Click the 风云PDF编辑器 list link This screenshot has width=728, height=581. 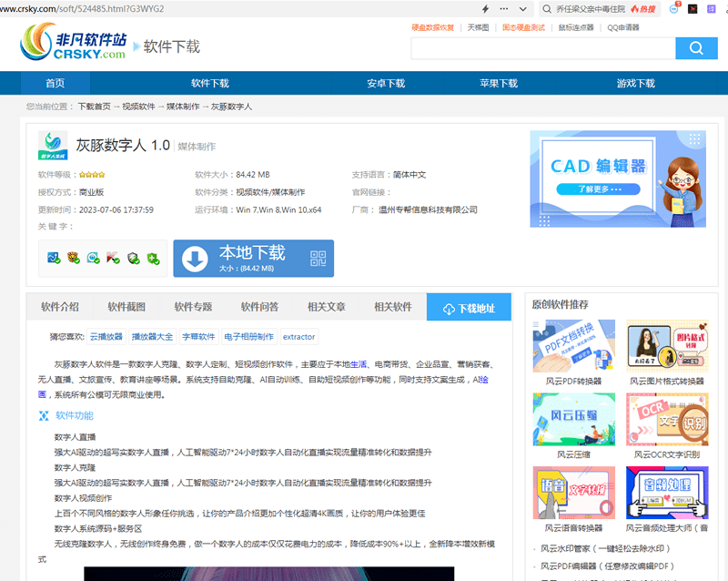[x=607, y=566]
